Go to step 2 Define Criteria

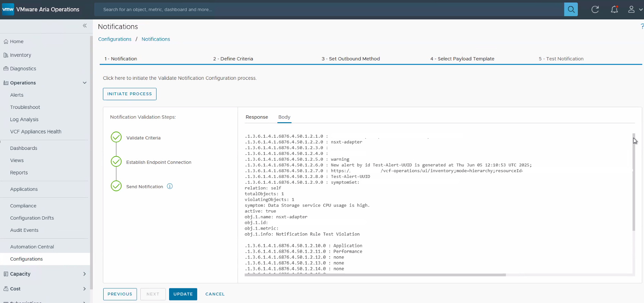coord(233,59)
